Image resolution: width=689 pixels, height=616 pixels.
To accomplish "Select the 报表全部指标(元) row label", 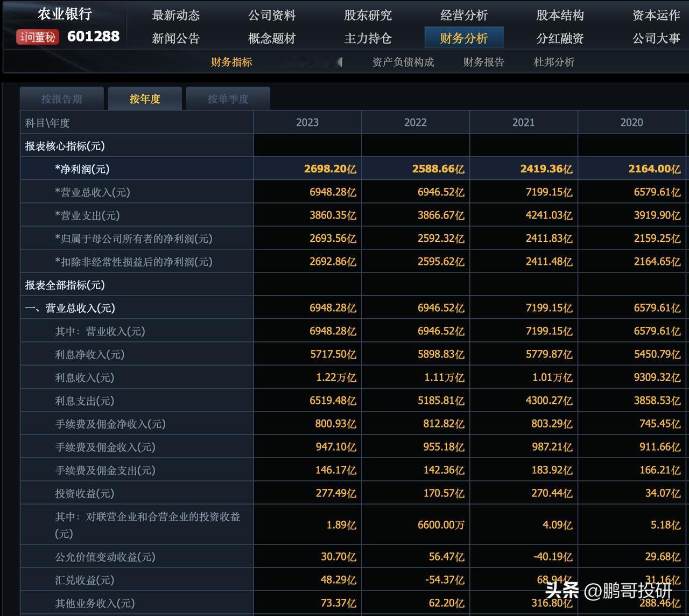I will [65, 285].
